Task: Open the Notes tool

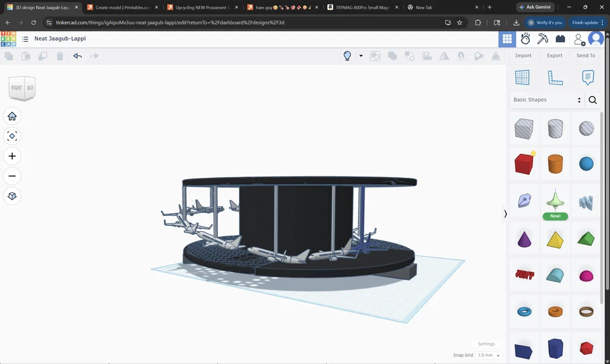Action: click(587, 76)
